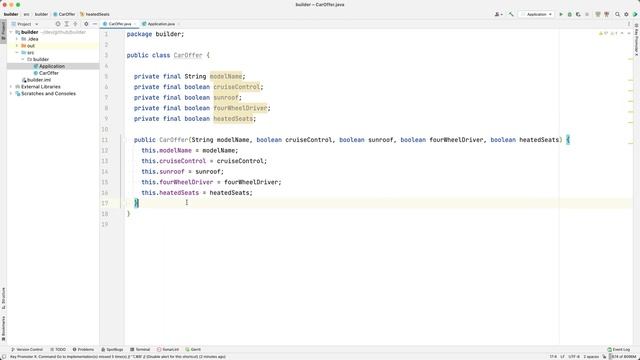Click heatedSeats breadcrumb in navigation bar

tap(95, 14)
